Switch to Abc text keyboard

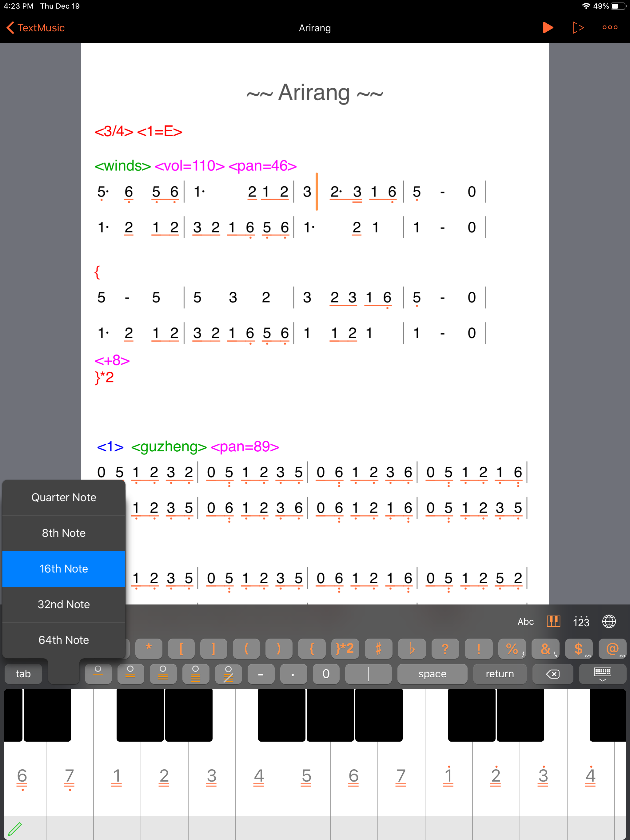(x=525, y=622)
